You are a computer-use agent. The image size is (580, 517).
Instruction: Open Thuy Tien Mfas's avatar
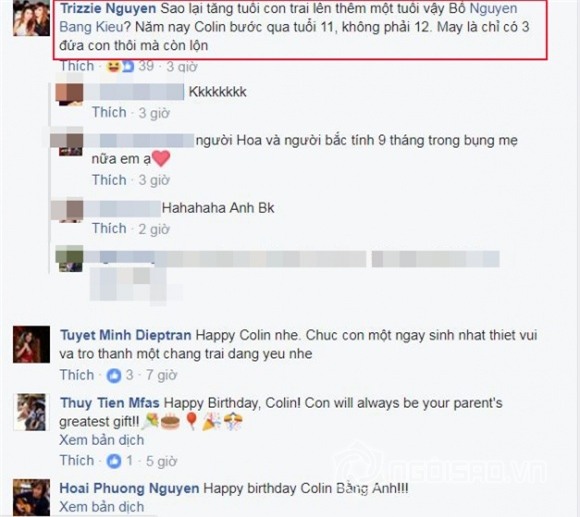(31, 412)
